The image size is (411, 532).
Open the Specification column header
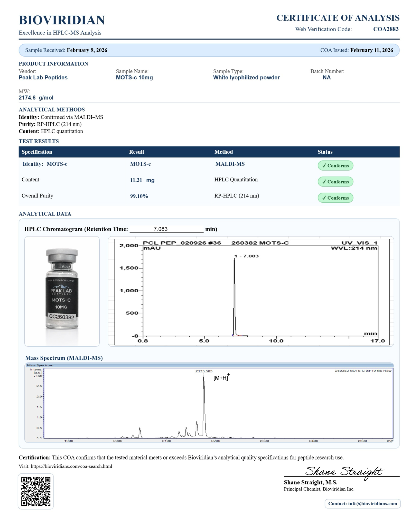pos(37,152)
